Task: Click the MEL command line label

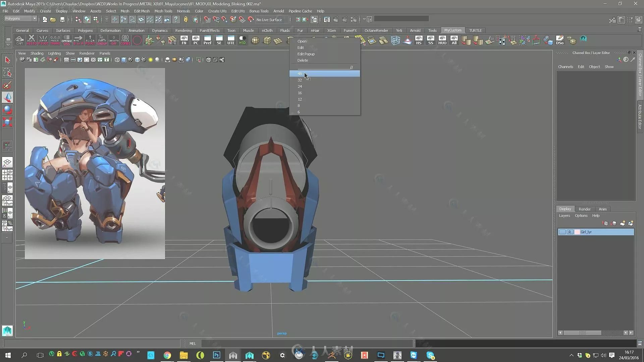Action: click(193, 344)
